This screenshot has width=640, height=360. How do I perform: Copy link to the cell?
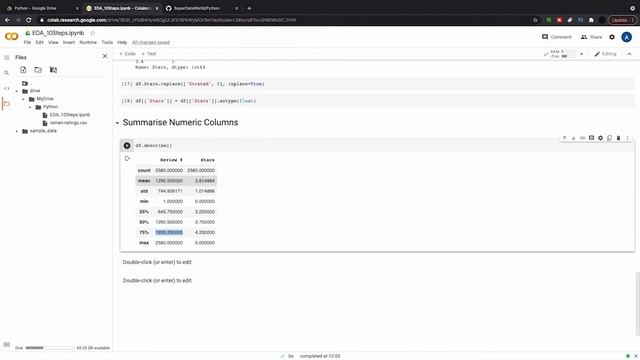coord(582,138)
